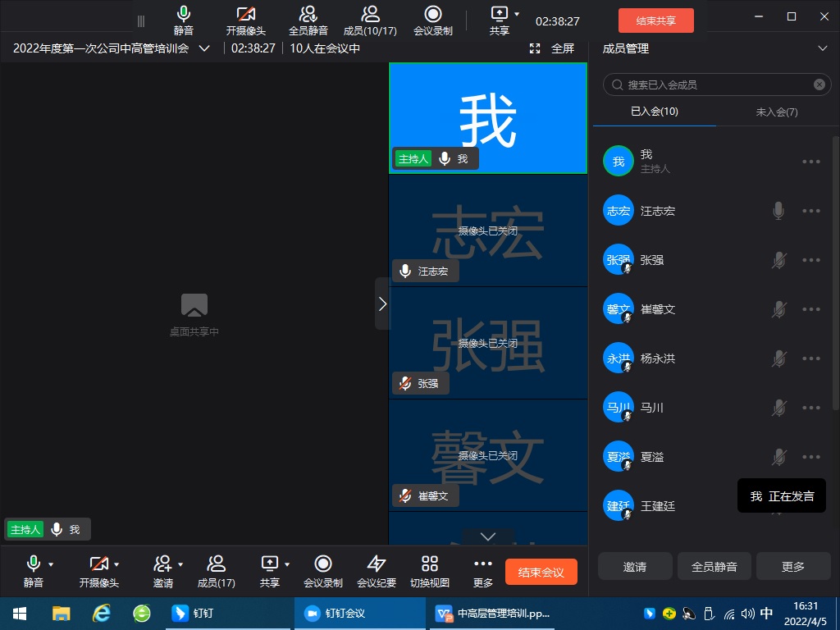Open members (10/17) in top sharing bar

pyautogui.click(x=370, y=21)
